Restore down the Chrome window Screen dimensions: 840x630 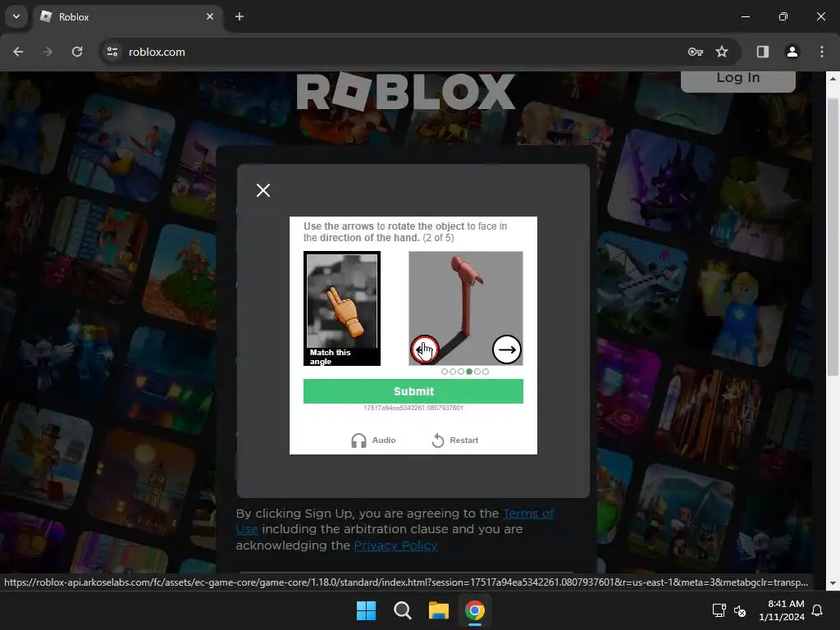[x=783, y=16]
